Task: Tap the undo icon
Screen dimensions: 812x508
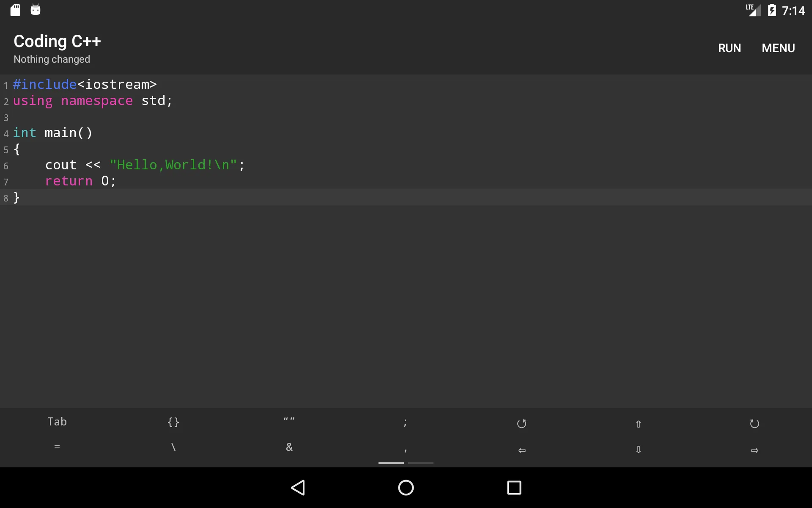Action: (521, 423)
